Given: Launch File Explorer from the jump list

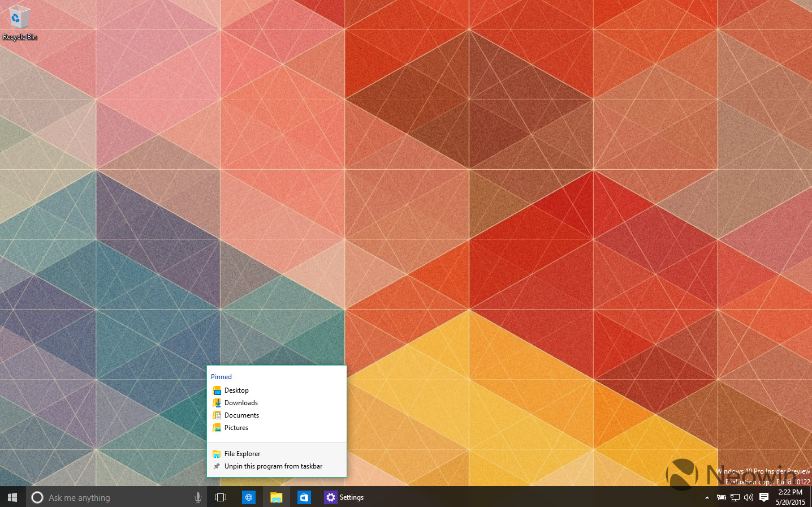Looking at the screenshot, I should click(243, 453).
